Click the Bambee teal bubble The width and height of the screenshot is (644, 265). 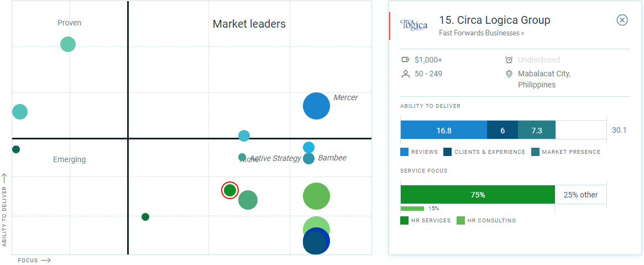tap(309, 158)
